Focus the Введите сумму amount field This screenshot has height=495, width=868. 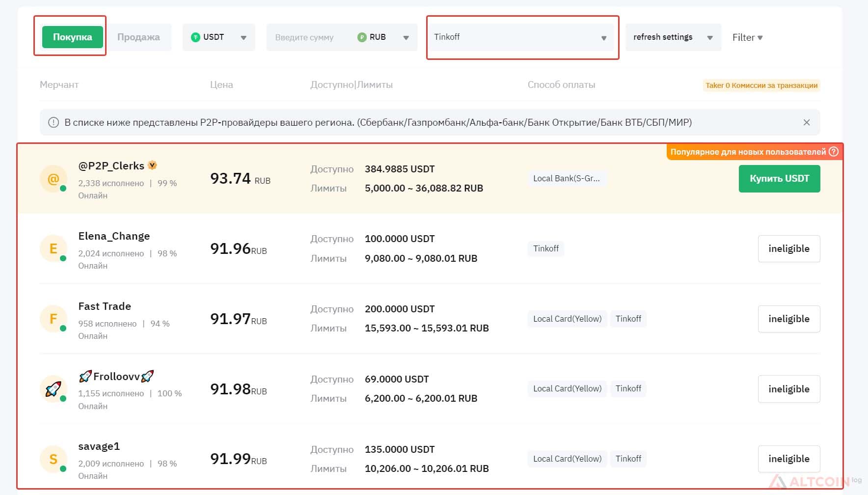tap(304, 37)
